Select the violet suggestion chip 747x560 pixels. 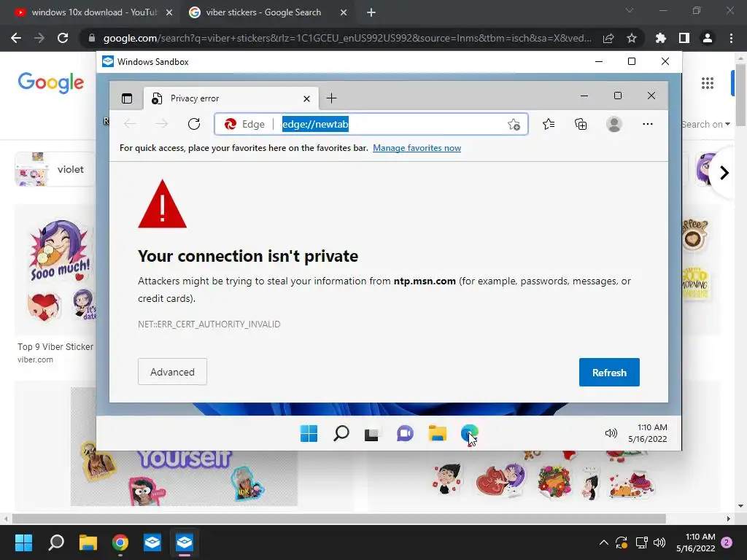click(x=55, y=169)
